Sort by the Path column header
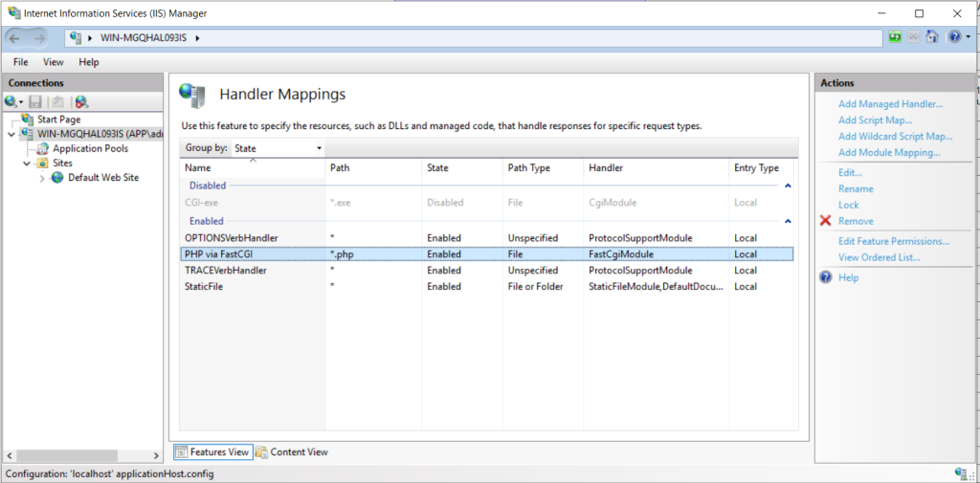Viewport: 980px width, 483px height. 374,168
